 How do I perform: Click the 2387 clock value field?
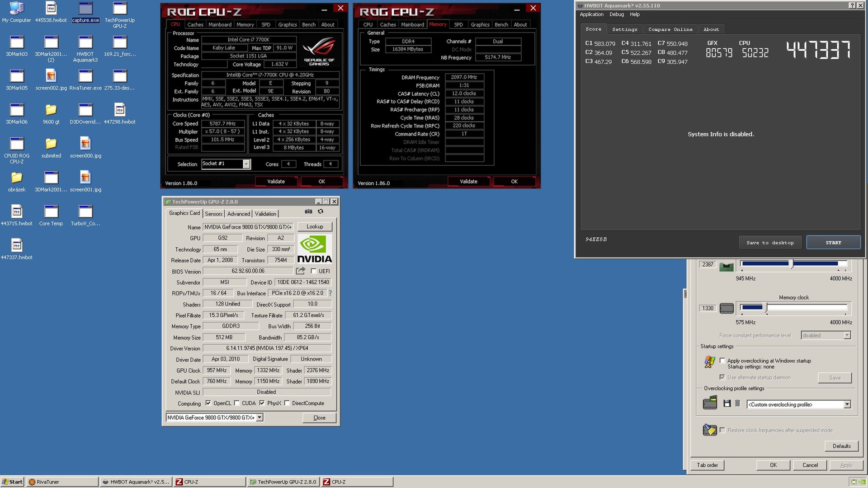[x=708, y=264]
